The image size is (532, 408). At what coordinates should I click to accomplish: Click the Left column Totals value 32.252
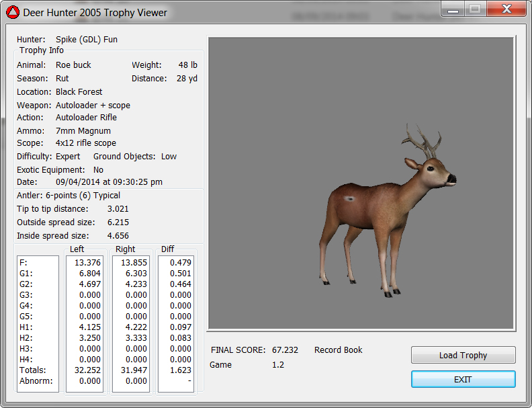[x=87, y=370]
